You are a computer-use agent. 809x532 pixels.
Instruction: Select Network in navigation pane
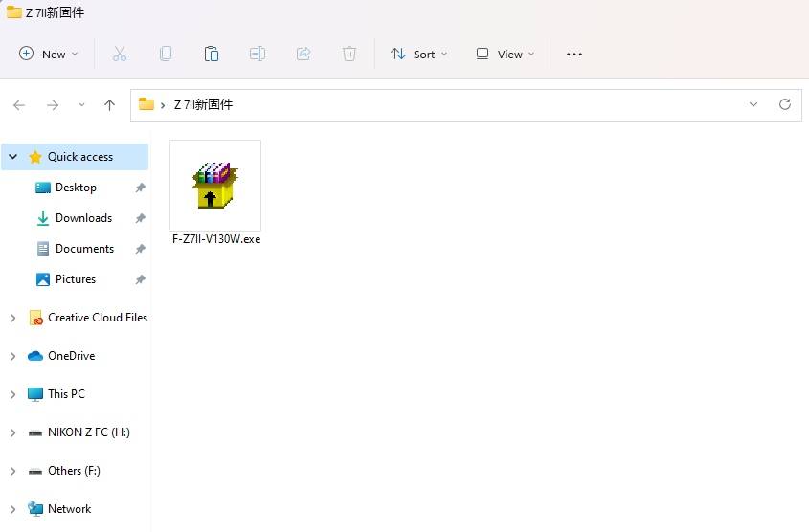point(69,509)
